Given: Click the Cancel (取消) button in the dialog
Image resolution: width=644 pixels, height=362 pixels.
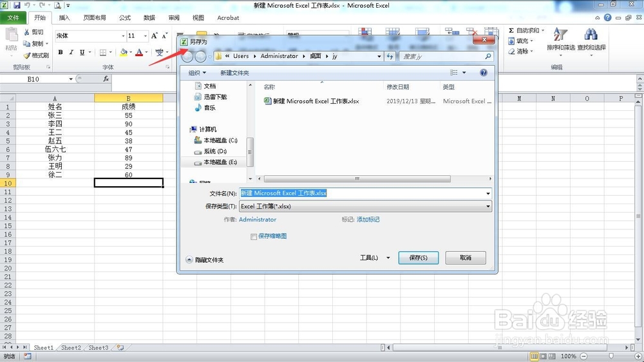Looking at the screenshot, I should 466,258.
